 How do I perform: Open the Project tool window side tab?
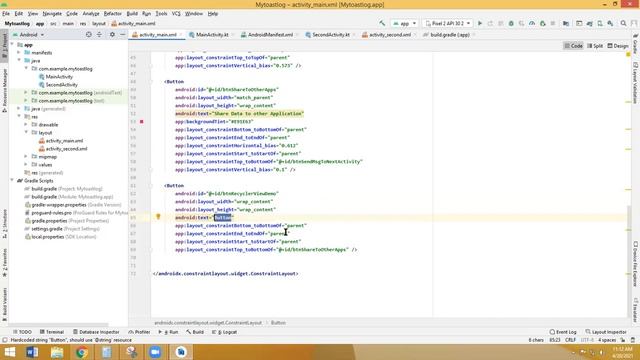[4, 47]
